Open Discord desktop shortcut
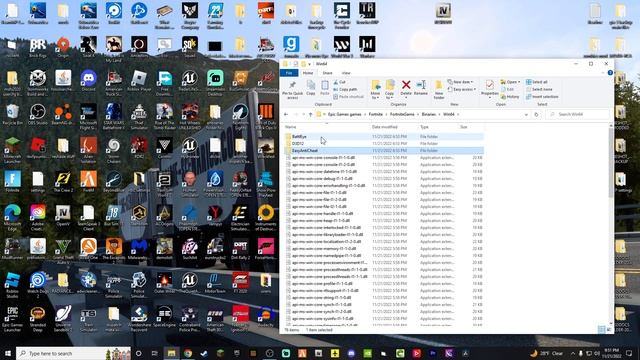This screenshot has width=640, height=360. point(88,80)
